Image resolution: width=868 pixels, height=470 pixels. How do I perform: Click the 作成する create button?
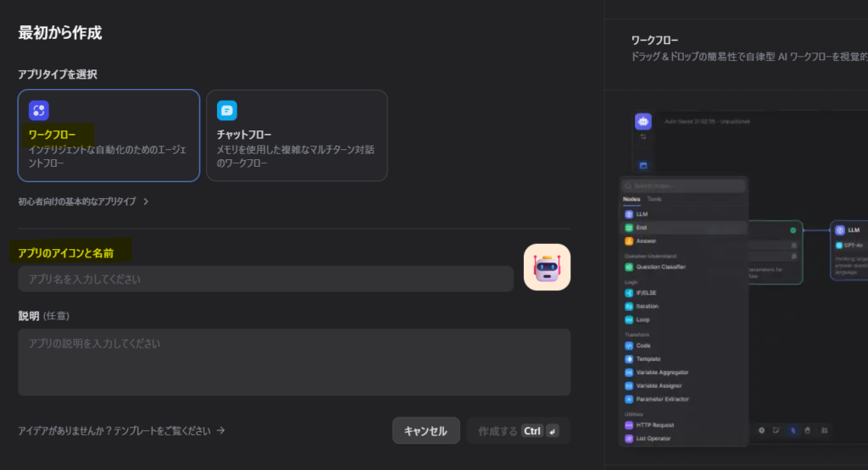point(518,430)
